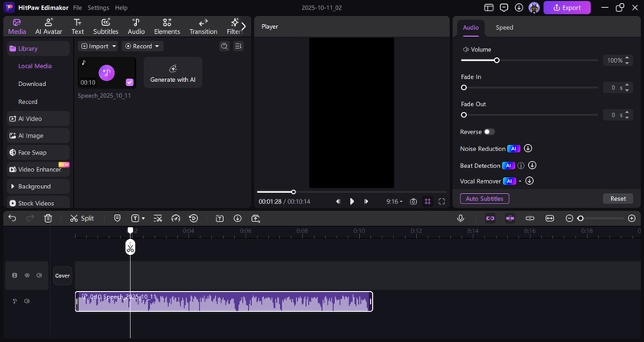
Task: Enter fullscreen preview in the player
Action: click(443, 201)
